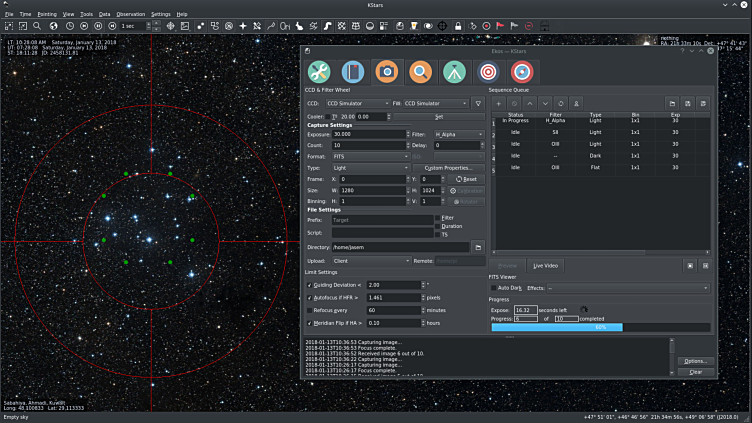Click the Custom Properties button

pos(447,168)
